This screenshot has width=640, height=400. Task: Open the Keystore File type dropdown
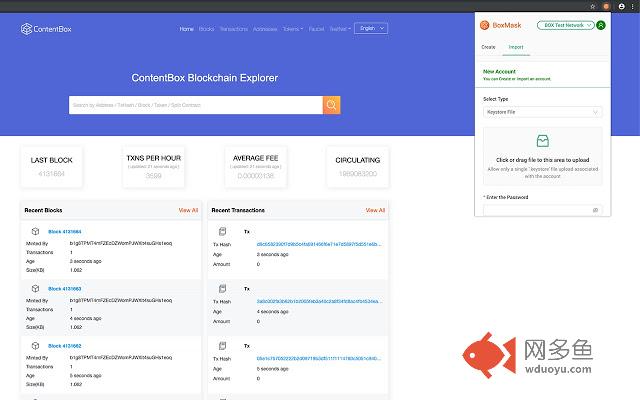pos(542,112)
